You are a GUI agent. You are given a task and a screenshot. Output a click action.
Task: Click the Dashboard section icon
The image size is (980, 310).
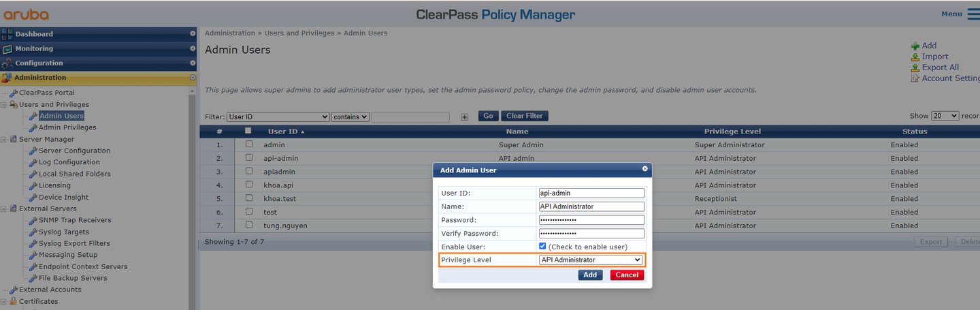(x=7, y=34)
